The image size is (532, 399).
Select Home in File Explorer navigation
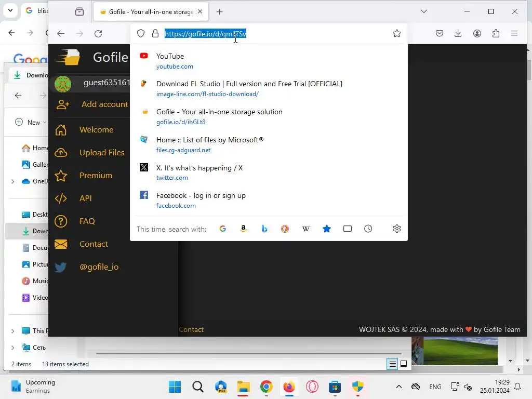[35, 148]
